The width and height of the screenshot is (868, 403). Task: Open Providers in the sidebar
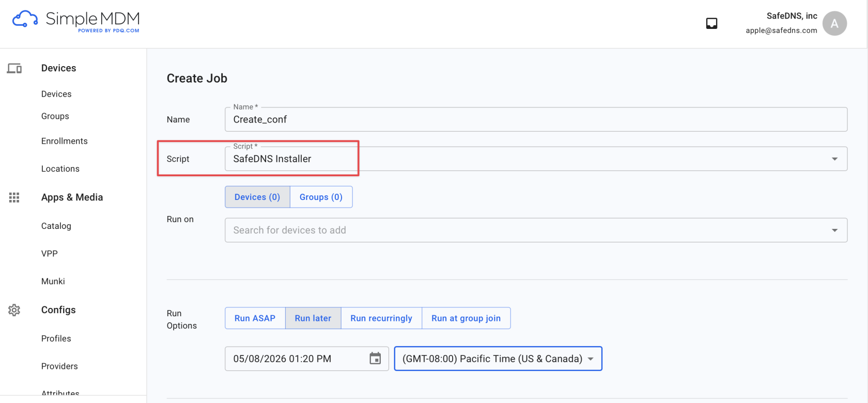coord(59,366)
